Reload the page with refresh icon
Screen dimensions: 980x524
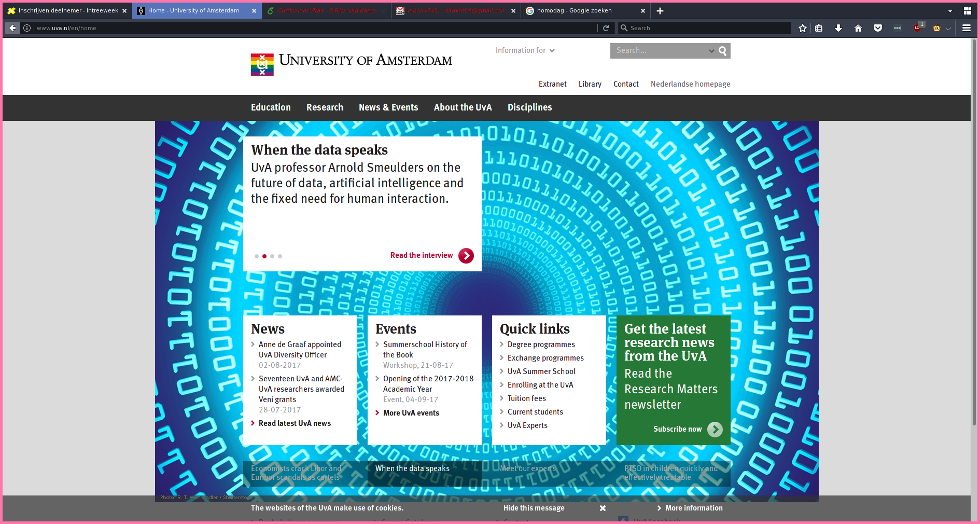(606, 28)
